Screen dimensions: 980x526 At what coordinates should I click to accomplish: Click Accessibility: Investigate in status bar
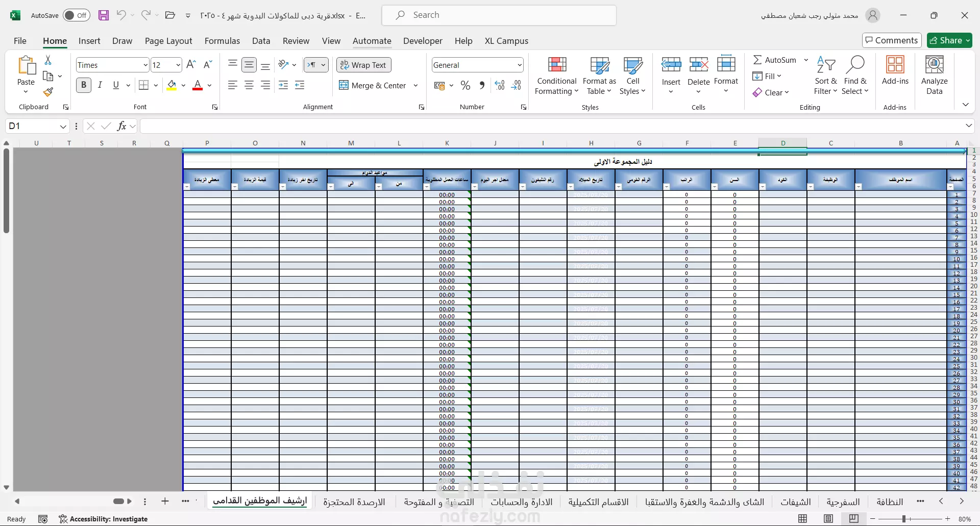pyautogui.click(x=103, y=519)
